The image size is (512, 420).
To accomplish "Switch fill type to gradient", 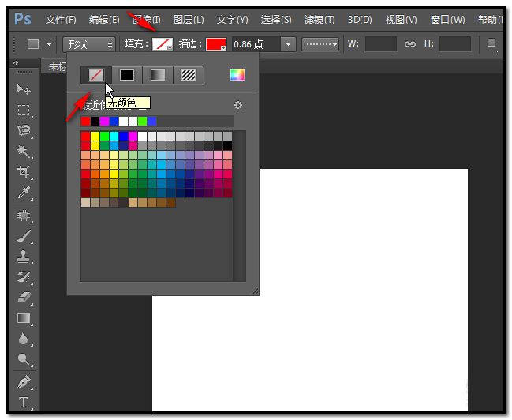I will [x=159, y=76].
